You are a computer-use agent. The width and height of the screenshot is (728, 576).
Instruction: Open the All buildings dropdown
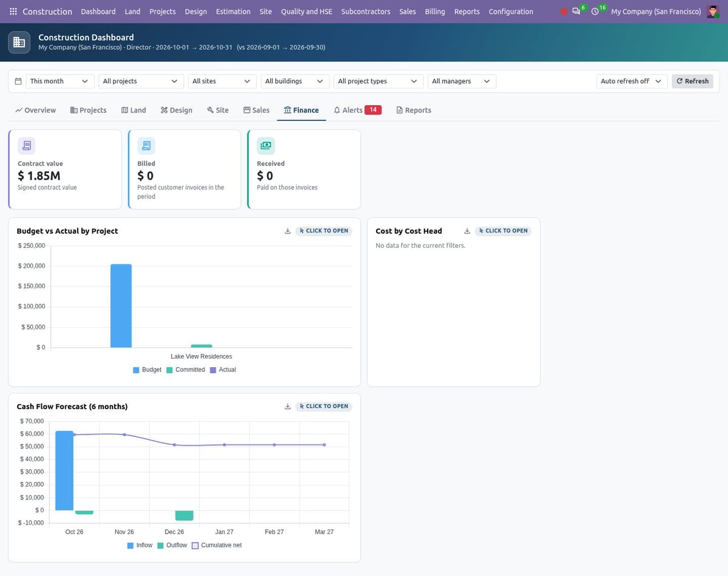pos(295,81)
